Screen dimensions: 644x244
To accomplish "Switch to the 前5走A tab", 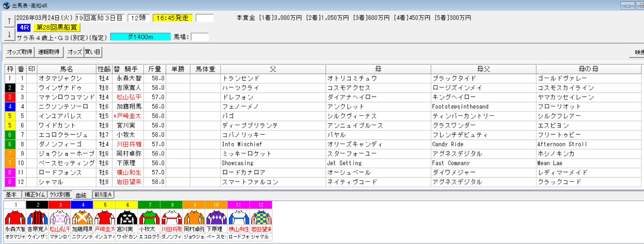I will [x=103, y=195].
